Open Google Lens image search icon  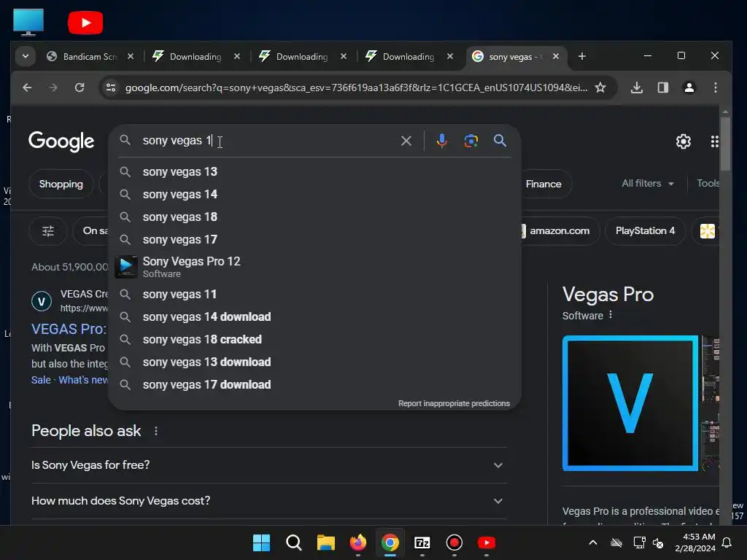(x=471, y=141)
